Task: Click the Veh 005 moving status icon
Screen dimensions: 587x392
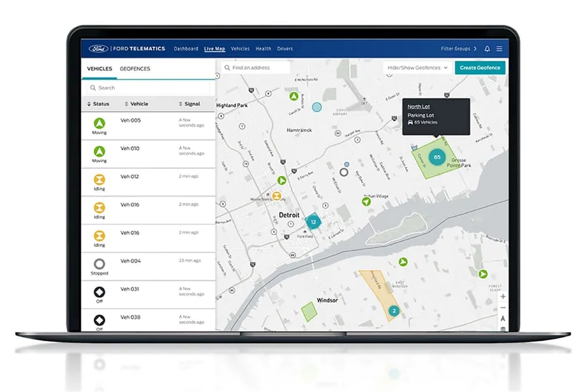Action: [x=99, y=123]
